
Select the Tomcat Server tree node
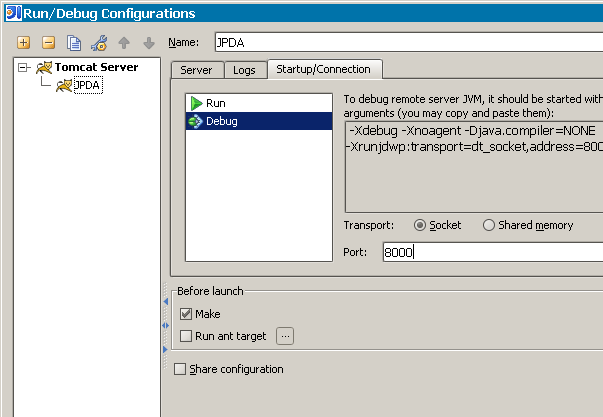(96, 67)
